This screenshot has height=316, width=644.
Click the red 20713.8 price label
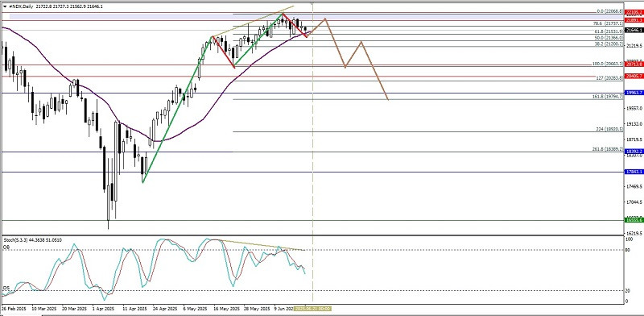point(634,64)
